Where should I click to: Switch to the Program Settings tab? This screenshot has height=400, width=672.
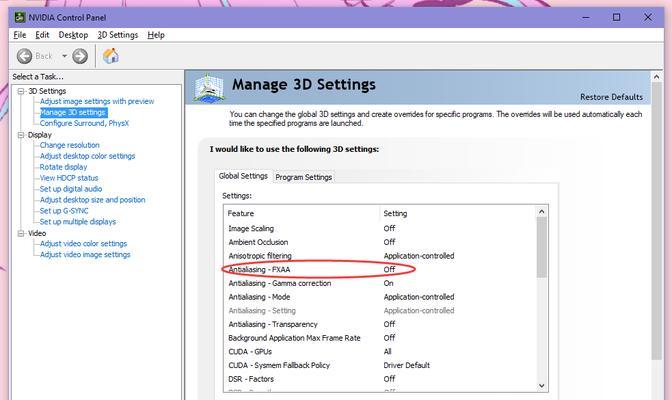click(x=303, y=177)
